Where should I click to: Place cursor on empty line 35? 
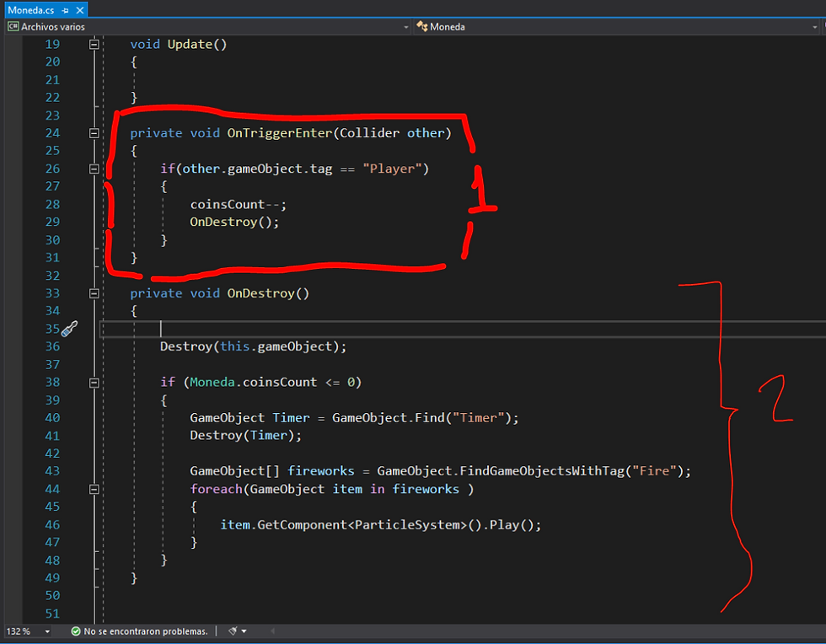coord(464,329)
